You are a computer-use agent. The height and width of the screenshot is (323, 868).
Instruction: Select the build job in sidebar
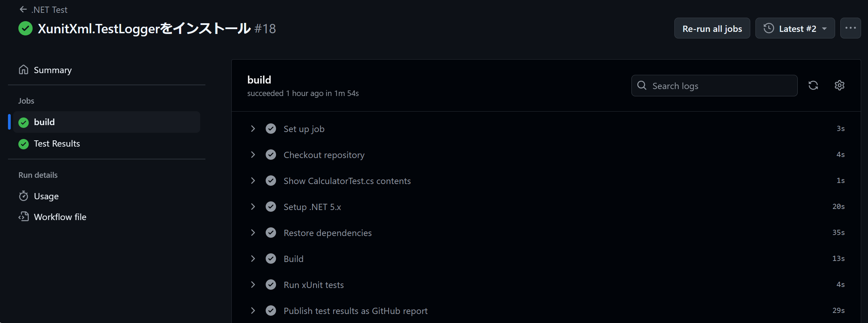click(x=107, y=122)
